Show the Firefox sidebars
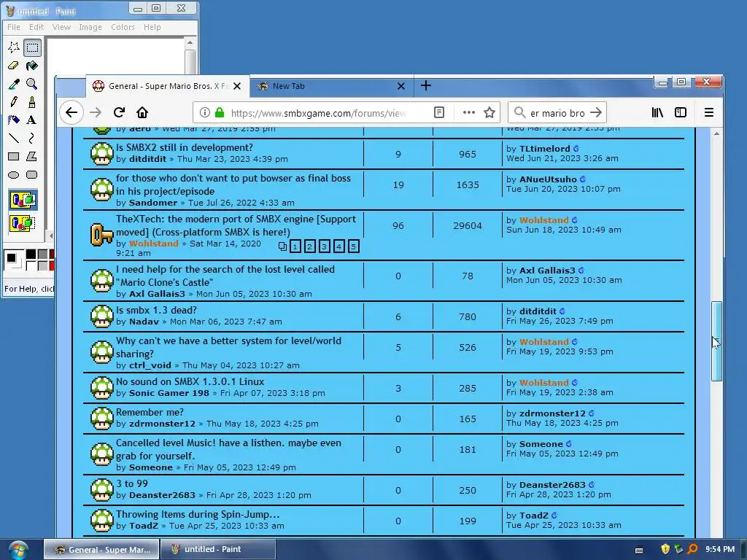The image size is (747, 560). click(681, 112)
